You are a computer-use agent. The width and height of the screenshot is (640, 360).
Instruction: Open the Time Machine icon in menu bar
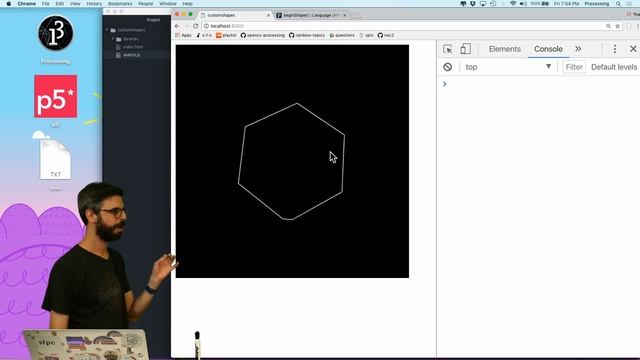tap(493, 4)
